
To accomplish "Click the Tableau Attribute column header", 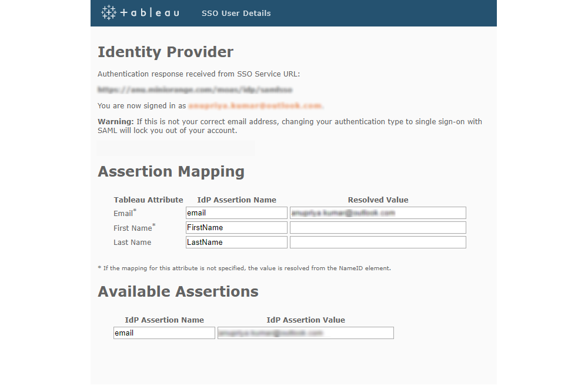I will pyautogui.click(x=149, y=200).
